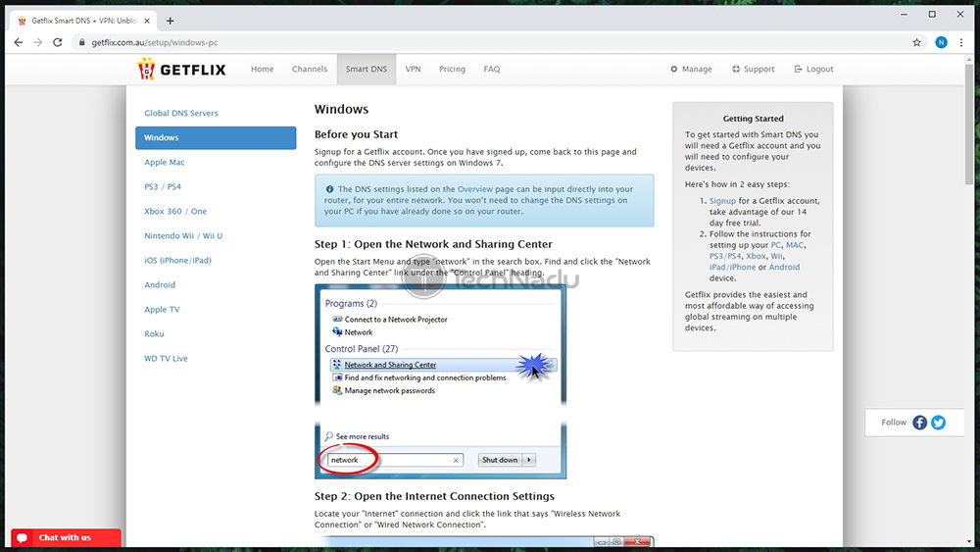Open PS3 / PS4 setup guide

[x=163, y=187]
